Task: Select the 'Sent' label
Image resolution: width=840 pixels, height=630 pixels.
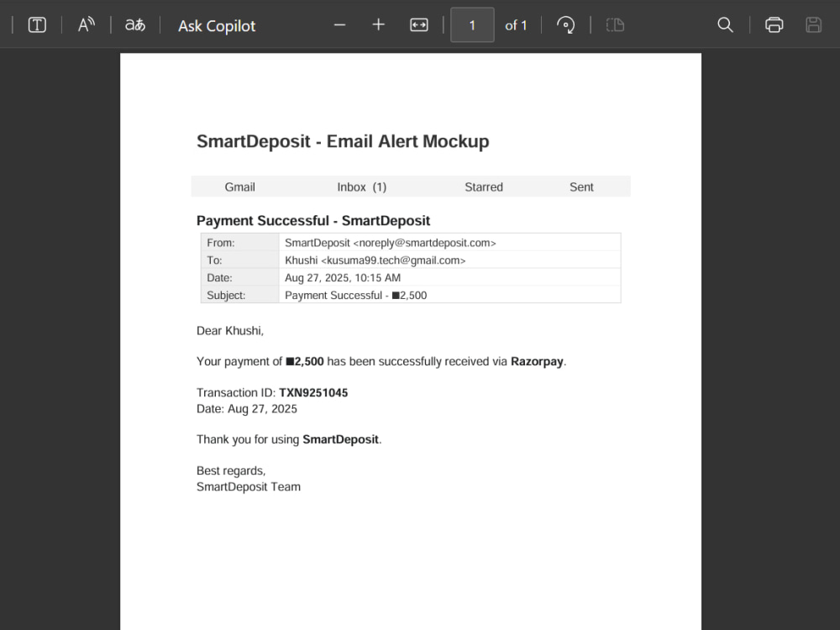Action: 581,187
